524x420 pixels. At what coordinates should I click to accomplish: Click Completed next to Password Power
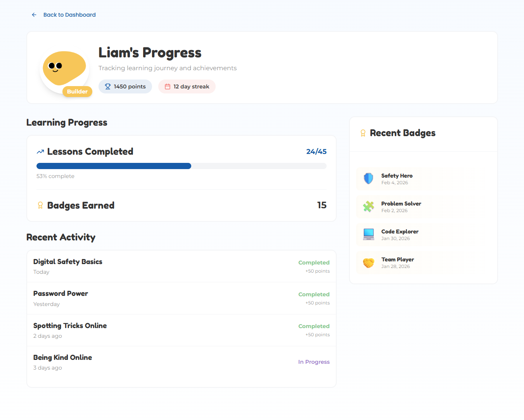314,294
